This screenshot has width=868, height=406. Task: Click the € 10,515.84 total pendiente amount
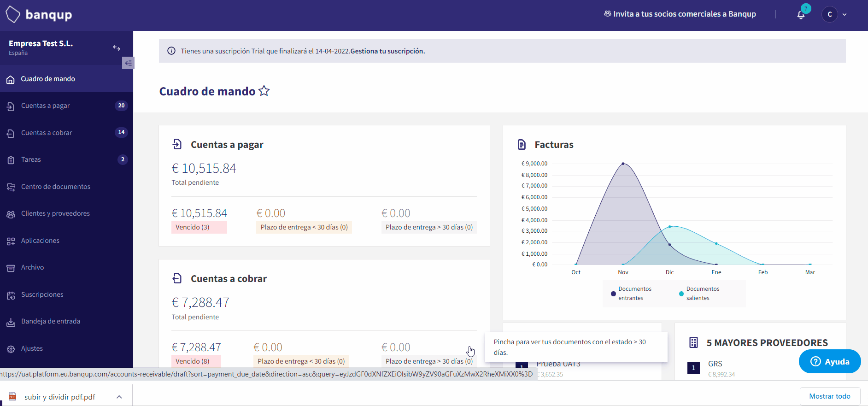[x=204, y=168]
